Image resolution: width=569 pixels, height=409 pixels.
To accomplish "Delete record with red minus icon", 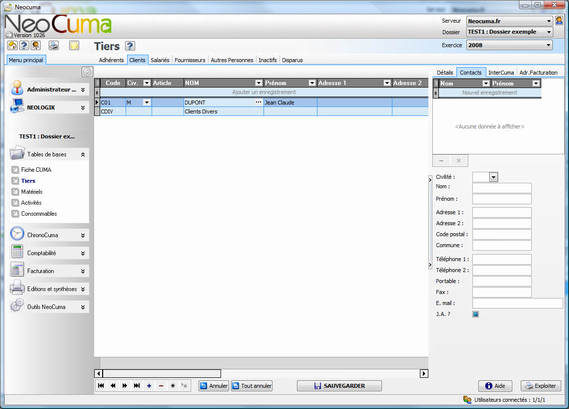I will pyautogui.click(x=161, y=385).
